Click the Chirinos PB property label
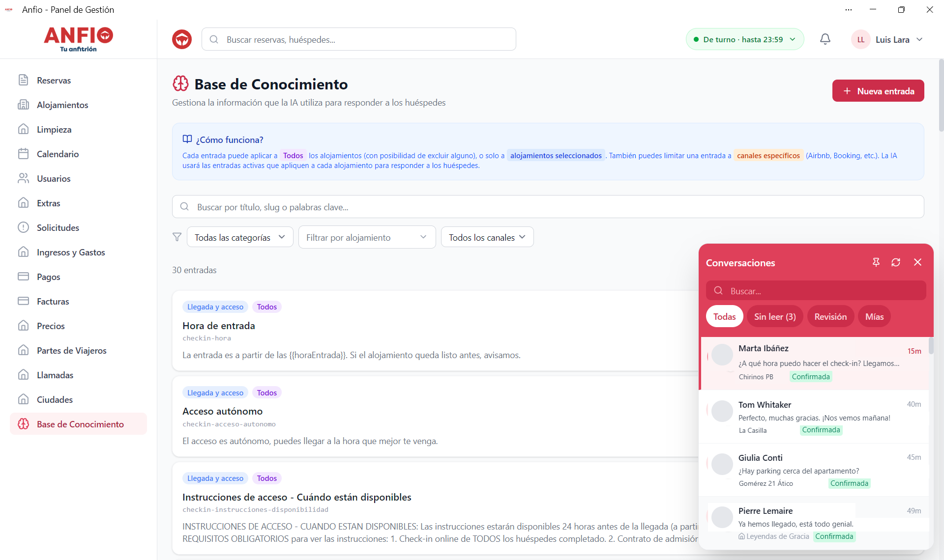This screenshot has width=944, height=560. click(x=756, y=377)
